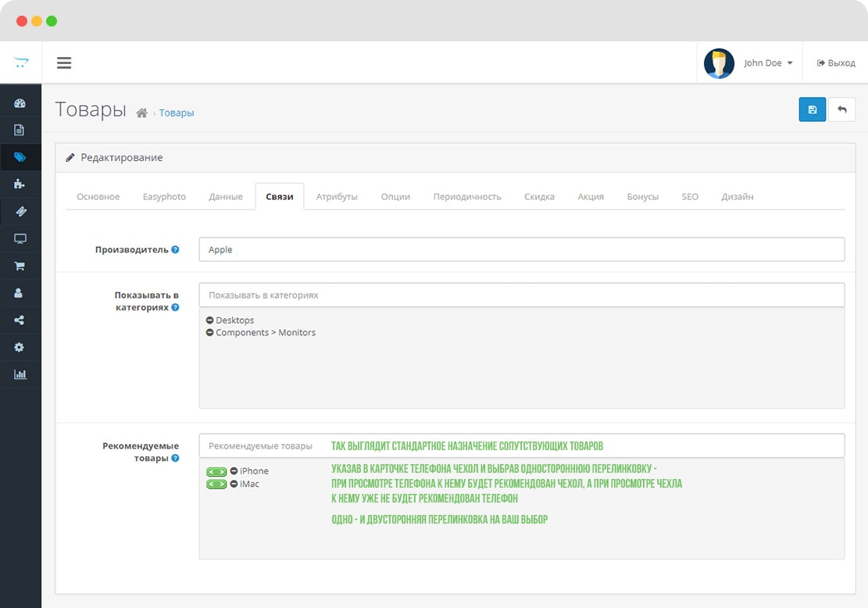The image size is (868, 608).
Task: Click the back arrow button
Action: pyautogui.click(x=842, y=109)
